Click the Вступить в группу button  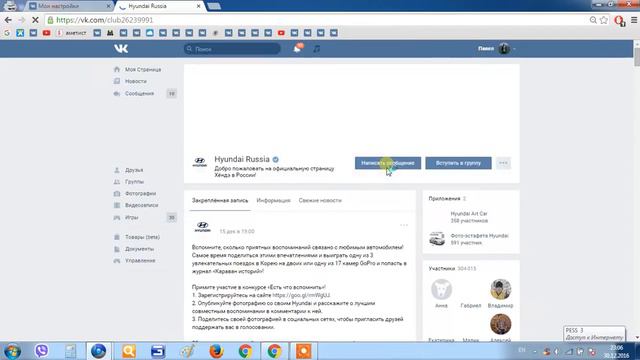(x=458, y=163)
